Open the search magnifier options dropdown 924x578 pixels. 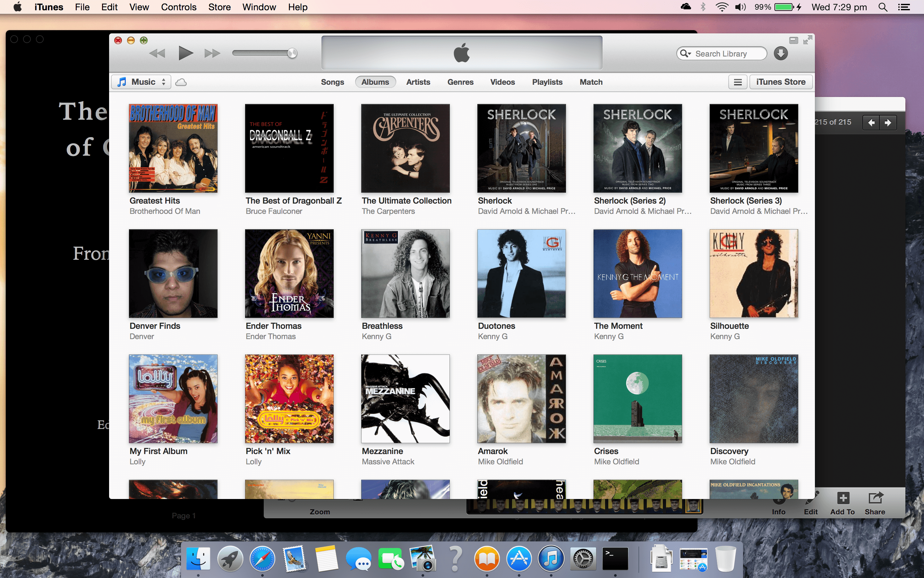tap(685, 54)
